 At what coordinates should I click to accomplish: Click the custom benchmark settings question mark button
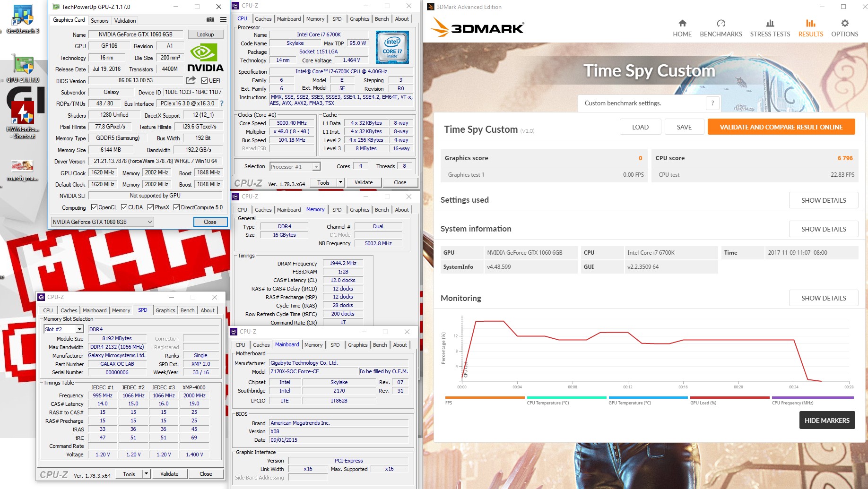pyautogui.click(x=712, y=103)
